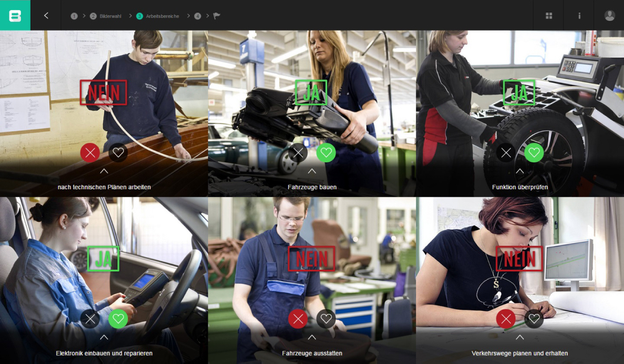Reject 'Funktion überprüfen' with X icon
This screenshot has width=624, height=364.
[505, 153]
